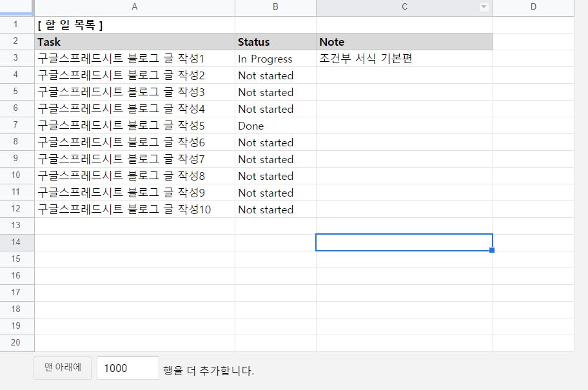Image resolution: width=588 pixels, height=390 pixels.
Task: Click 'Not started' status in row 5
Action: pos(276,92)
